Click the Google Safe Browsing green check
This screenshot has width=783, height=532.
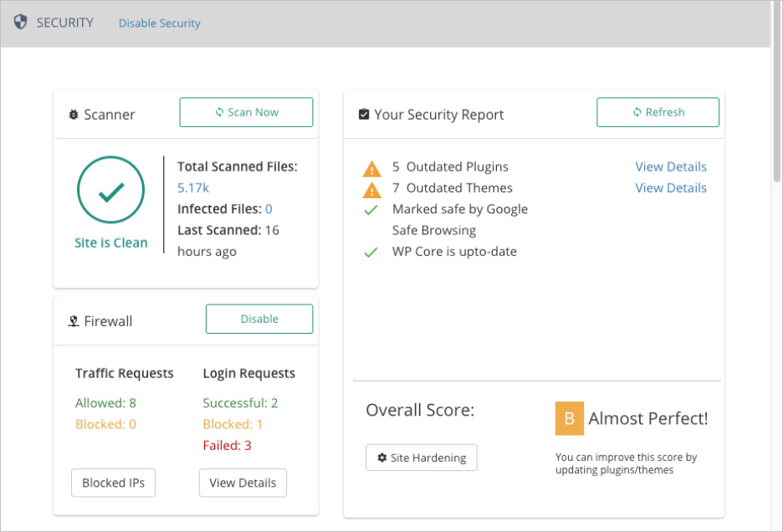[x=371, y=210]
